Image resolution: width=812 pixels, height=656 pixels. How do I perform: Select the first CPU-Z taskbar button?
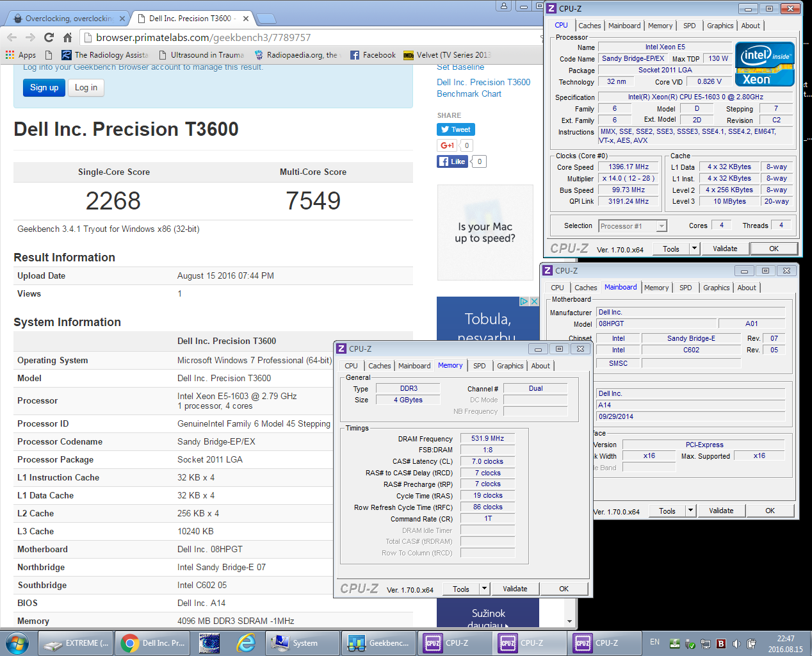click(455, 643)
